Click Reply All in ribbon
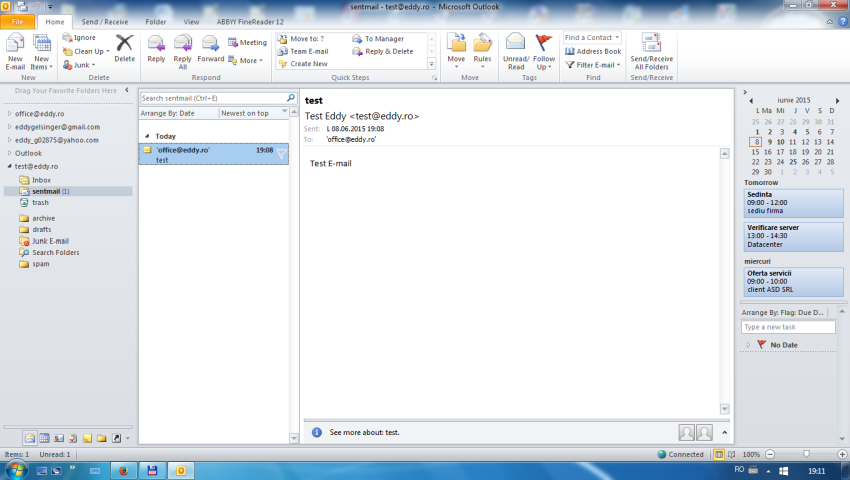The image size is (850, 480). tap(183, 52)
